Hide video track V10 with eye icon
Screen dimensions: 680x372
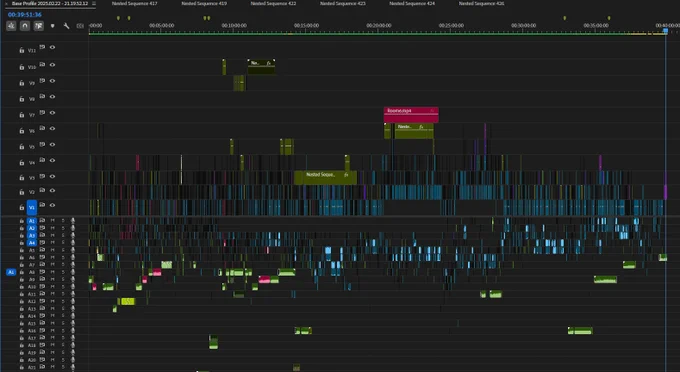[x=52, y=65]
